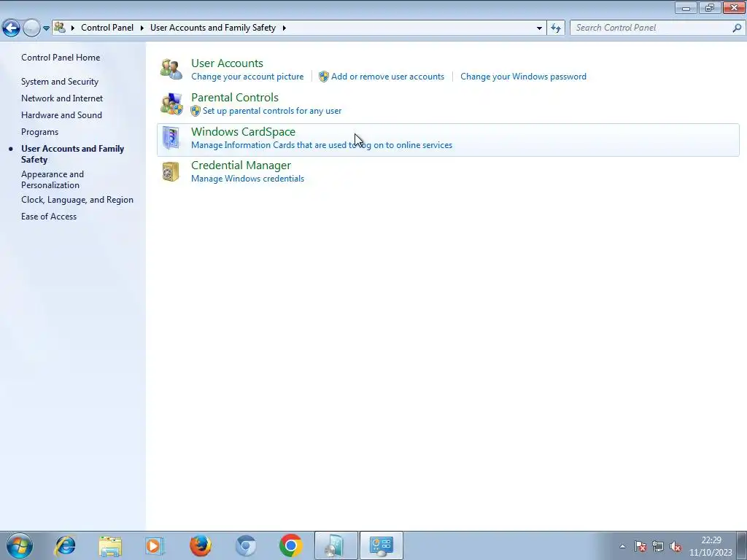Click the Parental Controls heading
The height and width of the screenshot is (560, 747).
click(x=235, y=97)
